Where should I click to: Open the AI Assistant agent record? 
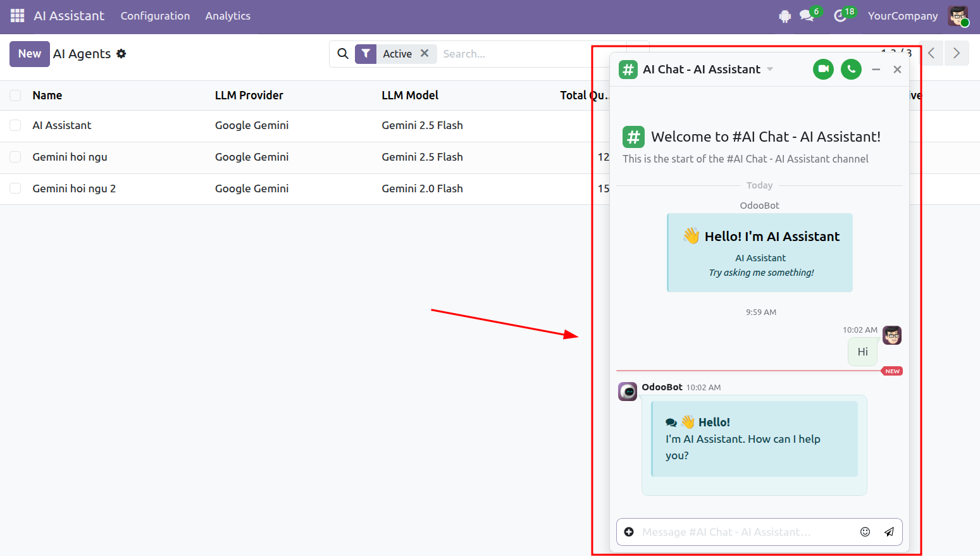coord(62,125)
